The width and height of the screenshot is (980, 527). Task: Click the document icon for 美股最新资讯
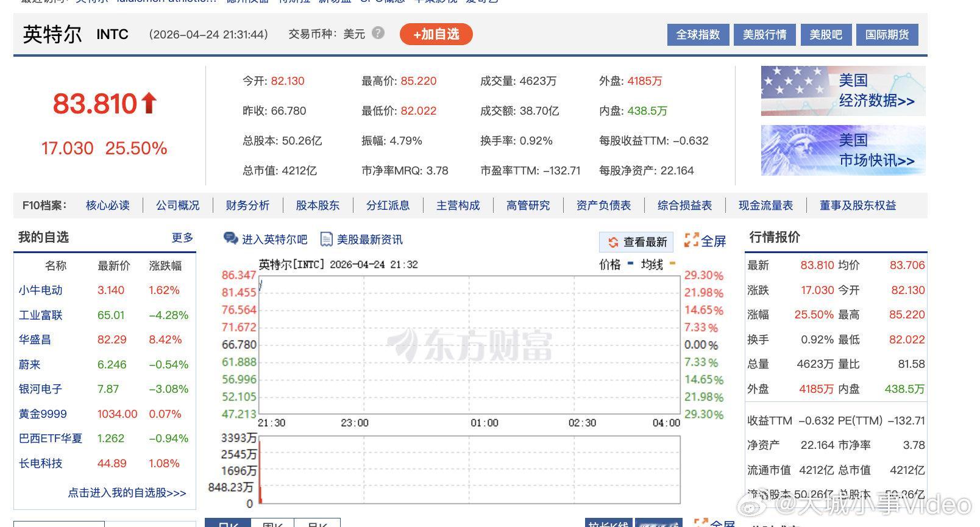326,239
